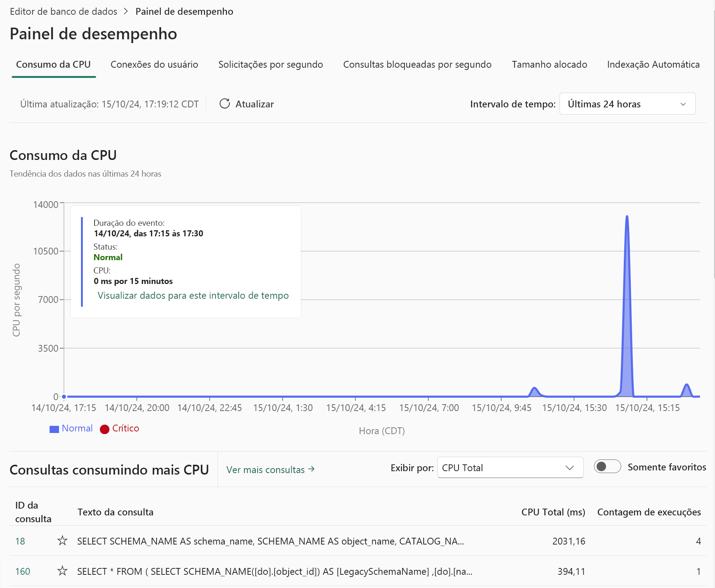Click ID da consulta column header
The image size is (715, 588).
point(33,512)
